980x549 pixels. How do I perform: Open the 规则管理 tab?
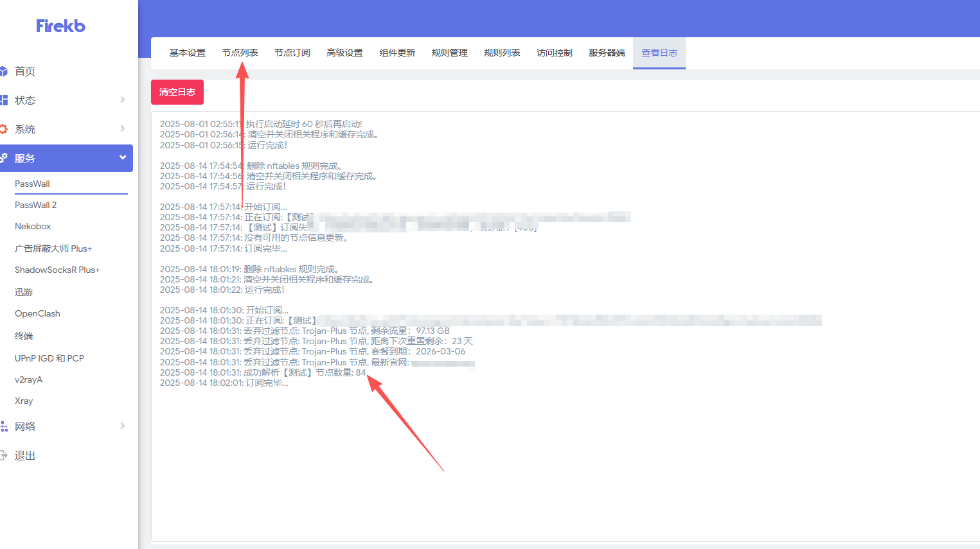(x=449, y=53)
